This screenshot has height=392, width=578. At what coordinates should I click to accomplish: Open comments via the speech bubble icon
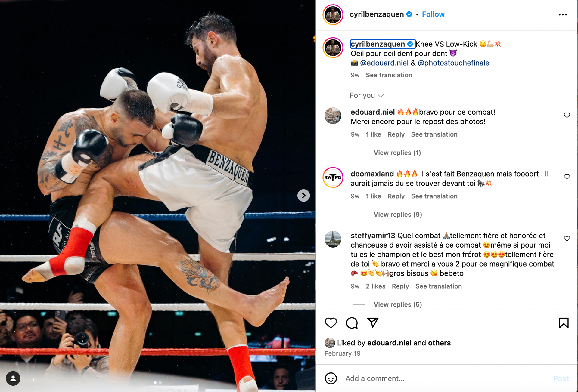[352, 323]
